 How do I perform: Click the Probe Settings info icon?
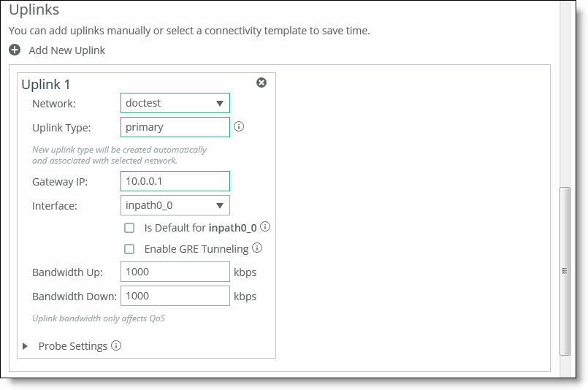tap(116, 345)
